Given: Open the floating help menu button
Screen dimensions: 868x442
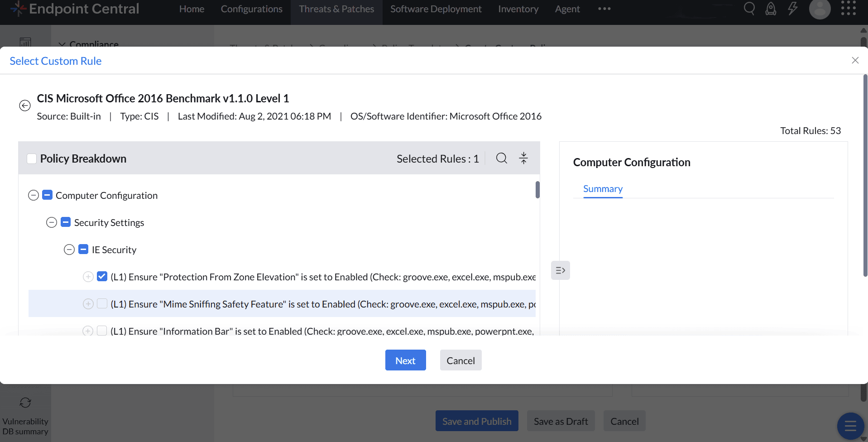Looking at the screenshot, I should tap(851, 426).
